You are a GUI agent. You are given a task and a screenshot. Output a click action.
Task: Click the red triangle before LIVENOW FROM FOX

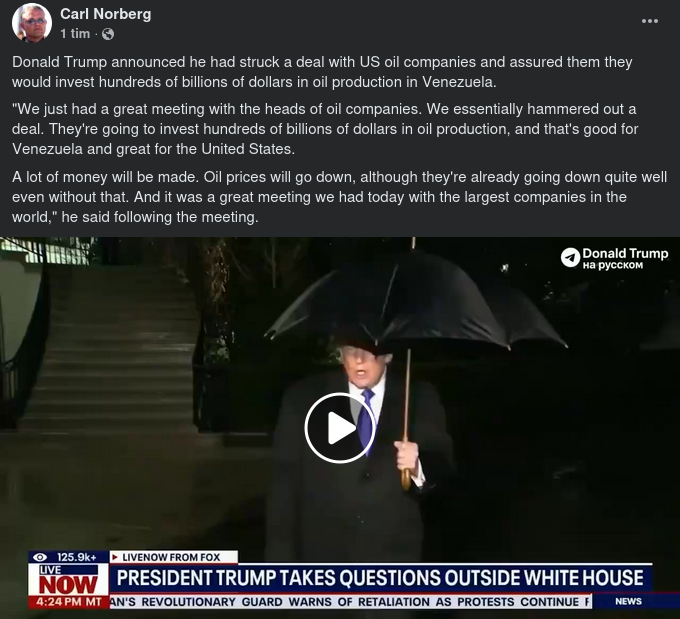[x=115, y=557]
